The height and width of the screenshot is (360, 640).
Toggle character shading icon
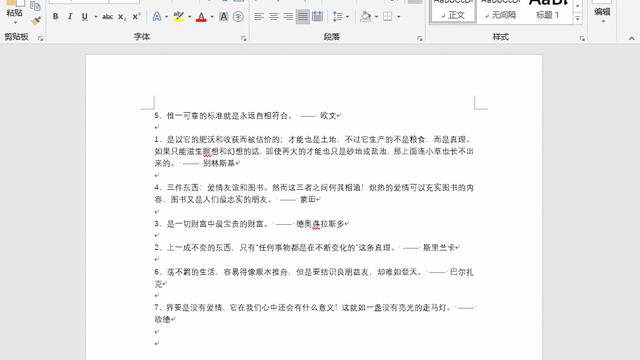click(x=224, y=17)
